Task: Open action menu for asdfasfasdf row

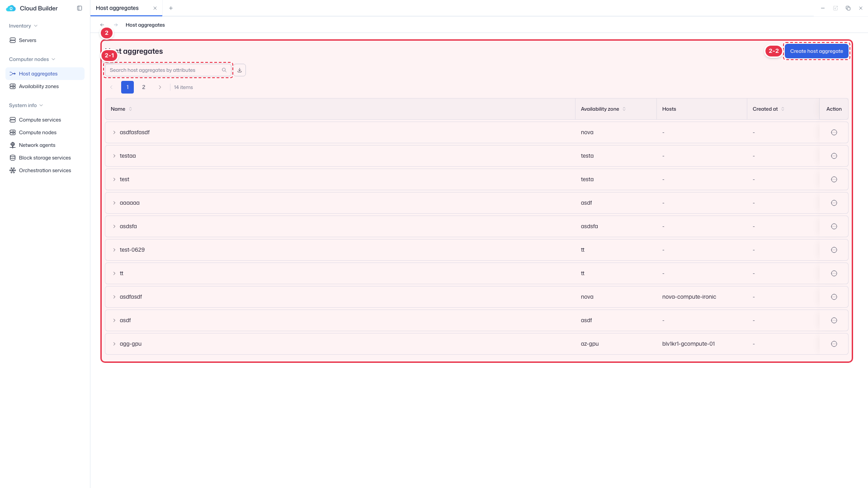Action: [834, 132]
